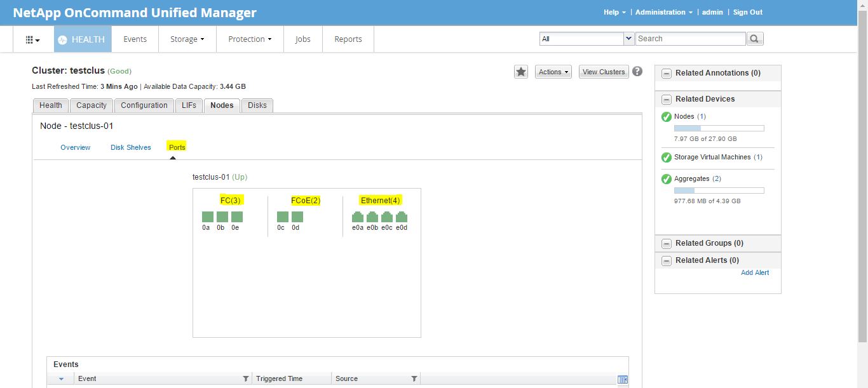868x388 pixels.
Task: Switch to the Capacity tab
Action: point(91,105)
